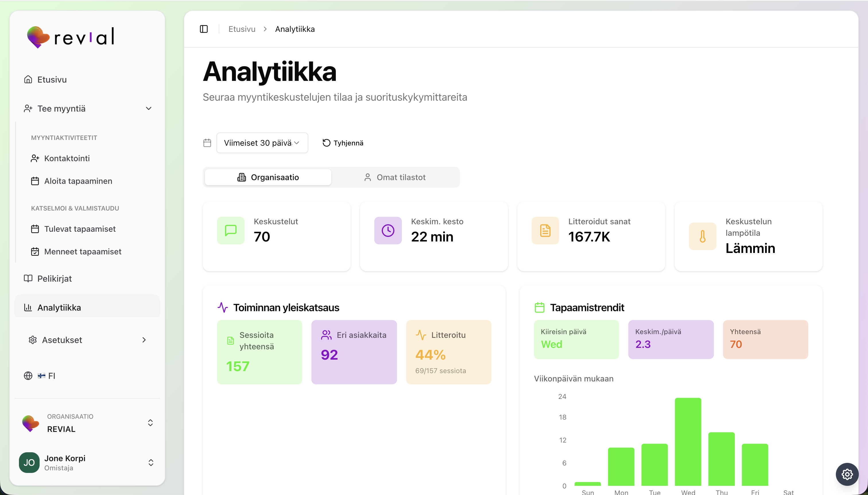Viewport: 868px width, 495px height.
Task: Select the Organisaatio view toggle
Action: click(268, 177)
